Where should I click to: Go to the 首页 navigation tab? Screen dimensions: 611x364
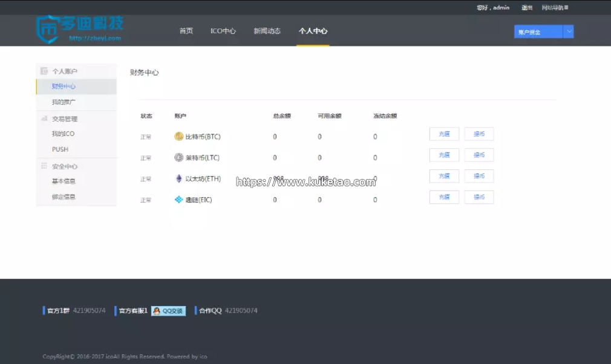coord(186,31)
